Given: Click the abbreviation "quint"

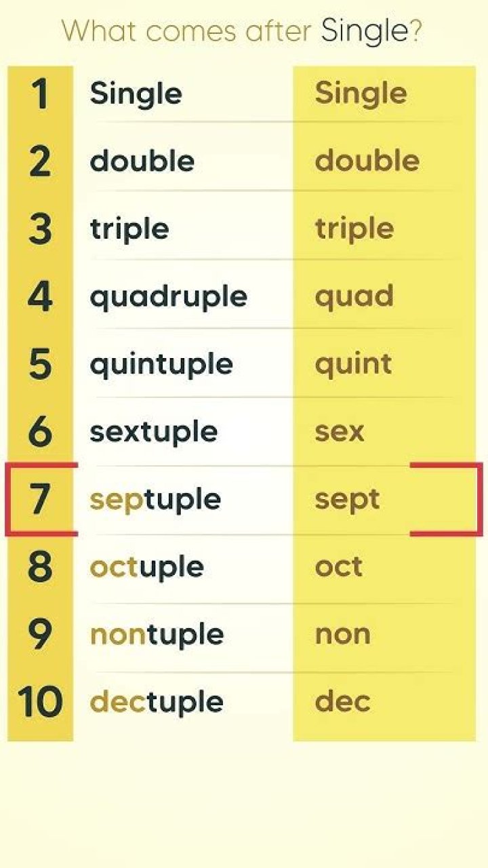Looking at the screenshot, I should coord(353,364).
